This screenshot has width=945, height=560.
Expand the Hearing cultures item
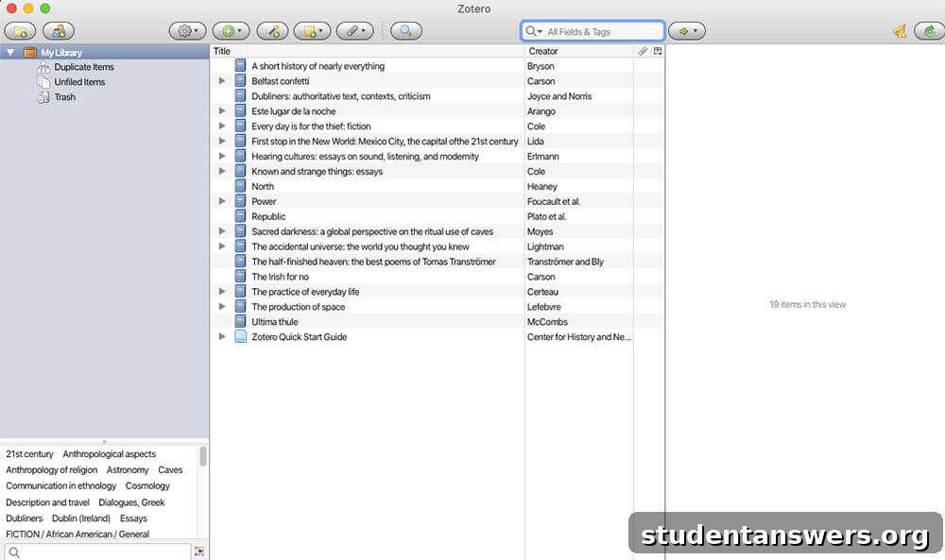(x=222, y=156)
